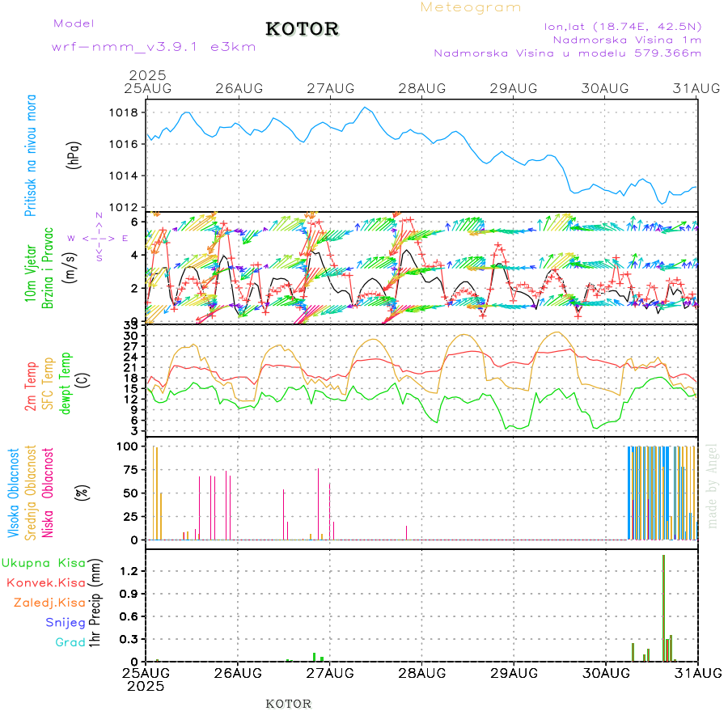This screenshot has width=728, height=728.
Task: Click the Konvek.Kisa legend entry
Action: 45,582
